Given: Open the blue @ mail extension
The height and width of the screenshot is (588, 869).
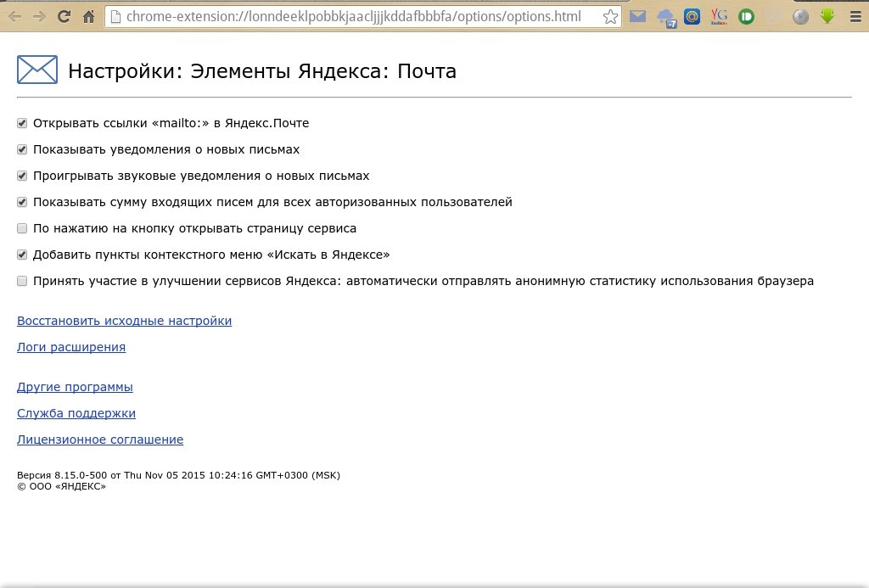Looking at the screenshot, I should (x=692, y=17).
